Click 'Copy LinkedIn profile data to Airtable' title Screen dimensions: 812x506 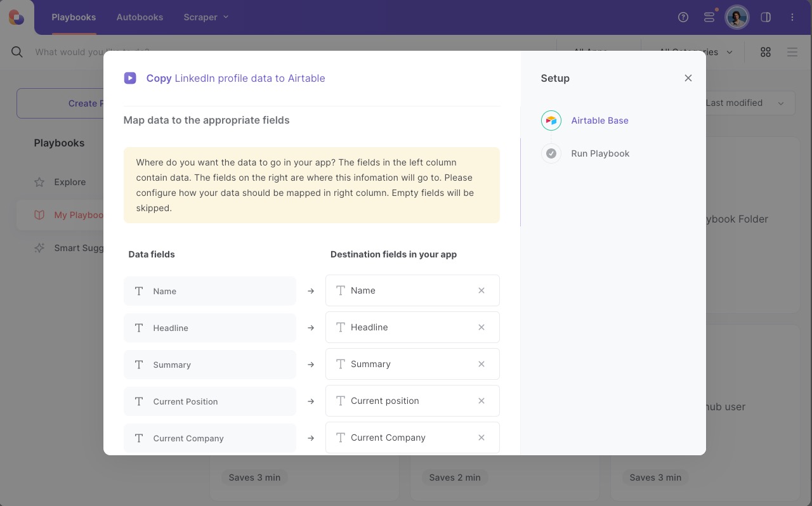(235, 78)
